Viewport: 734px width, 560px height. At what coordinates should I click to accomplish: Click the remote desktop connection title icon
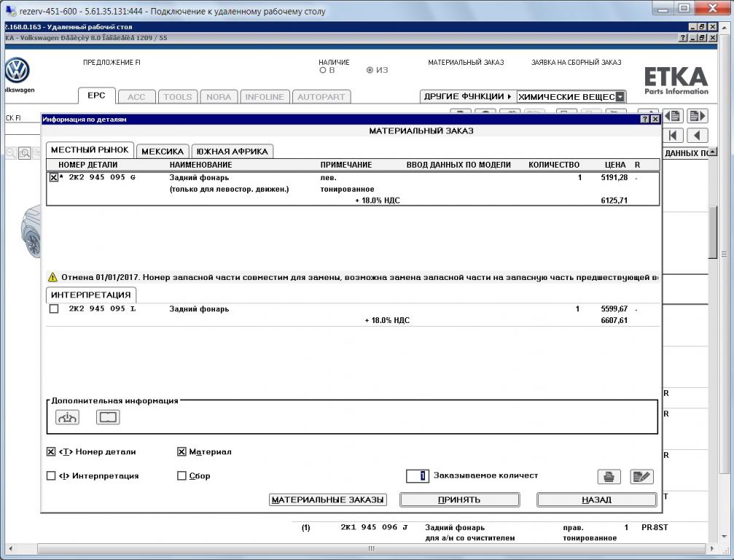[x=9, y=10]
